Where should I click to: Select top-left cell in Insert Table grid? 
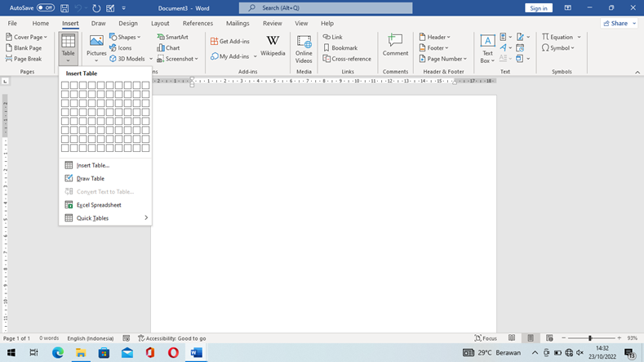click(x=65, y=85)
